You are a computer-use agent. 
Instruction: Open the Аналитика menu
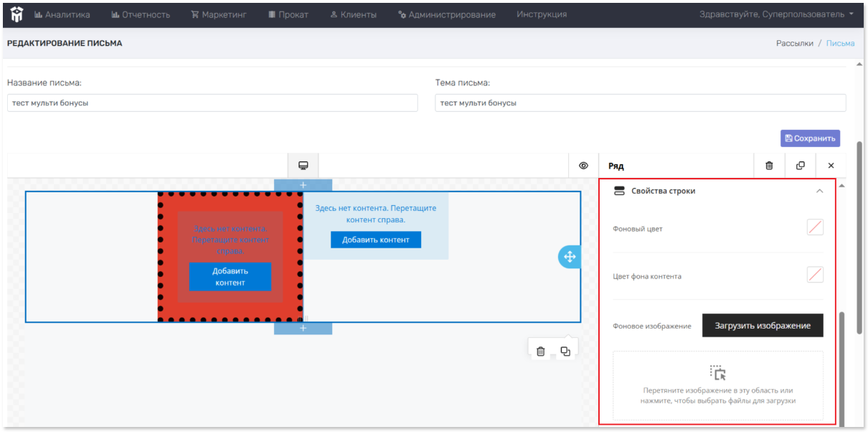pyautogui.click(x=62, y=14)
